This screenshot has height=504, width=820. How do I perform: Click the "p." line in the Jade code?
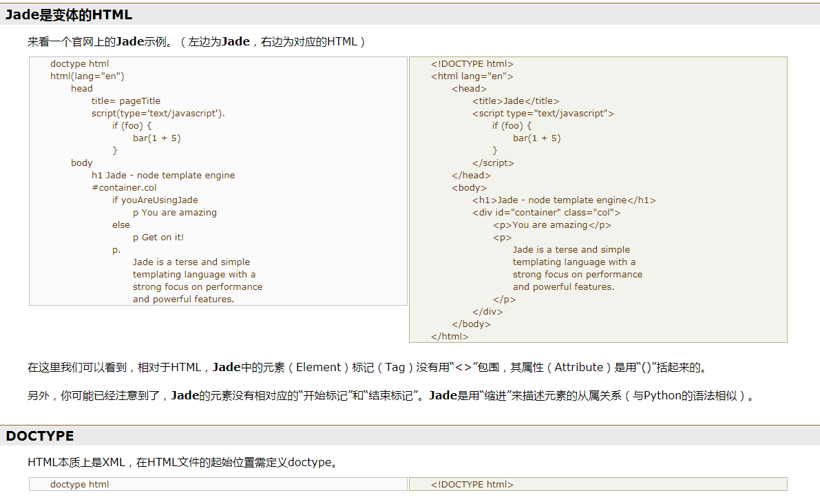coord(116,250)
